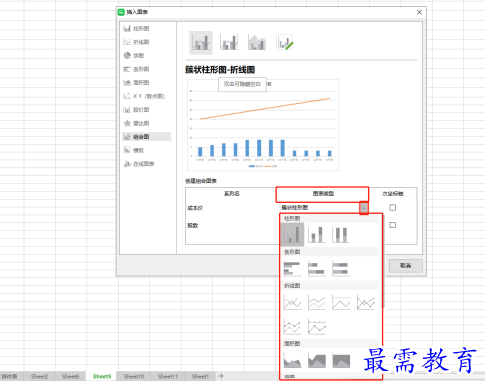Open the 组合图 combo chart category
Viewport: 485px width, 392px height.
pyautogui.click(x=147, y=137)
